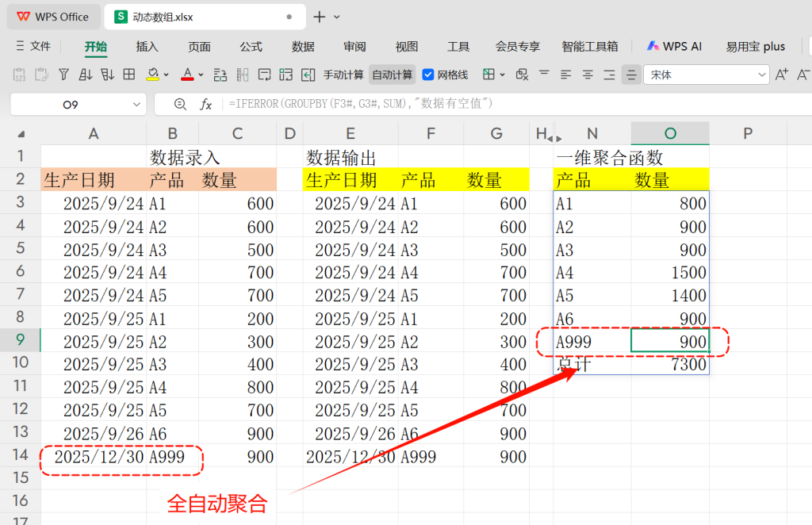Image resolution: width=812 pixels, height=525 pixels.
Task: Expand the name box dropdown arrow
Action: [x=136, y=105]
